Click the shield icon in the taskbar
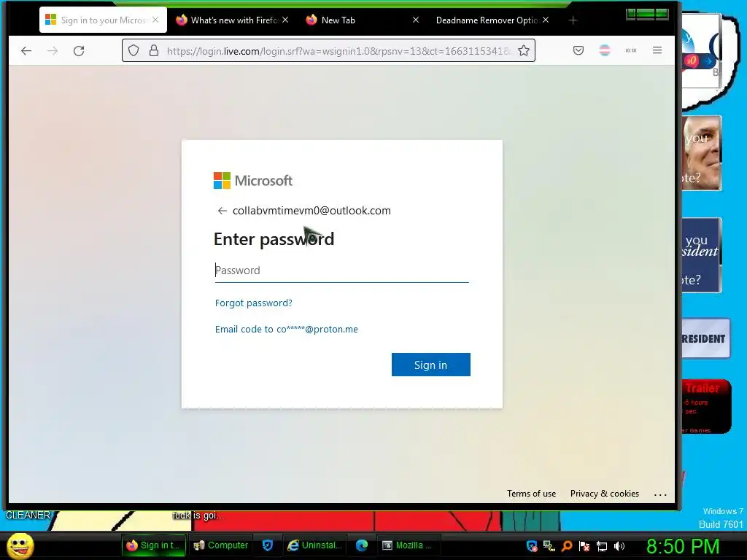 pyautogui.click(x=268, y=545)
